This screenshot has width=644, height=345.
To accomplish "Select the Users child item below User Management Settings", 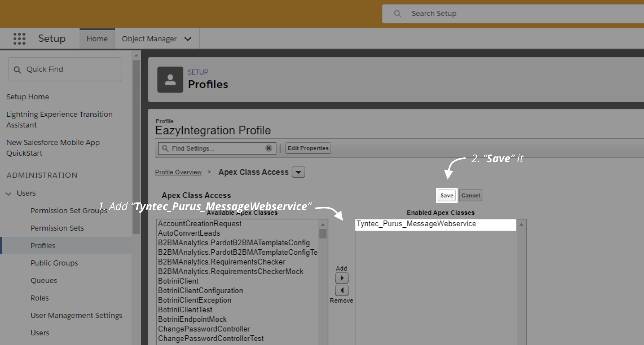I will pyautogui.click(x=40, y=333).
